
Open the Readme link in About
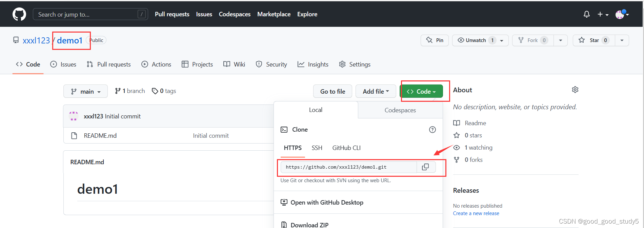click(470, 123)
